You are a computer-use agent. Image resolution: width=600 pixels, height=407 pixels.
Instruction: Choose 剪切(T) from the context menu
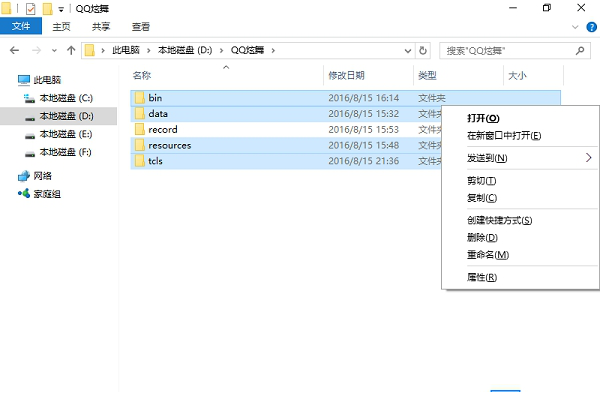[x=481, y=181]
